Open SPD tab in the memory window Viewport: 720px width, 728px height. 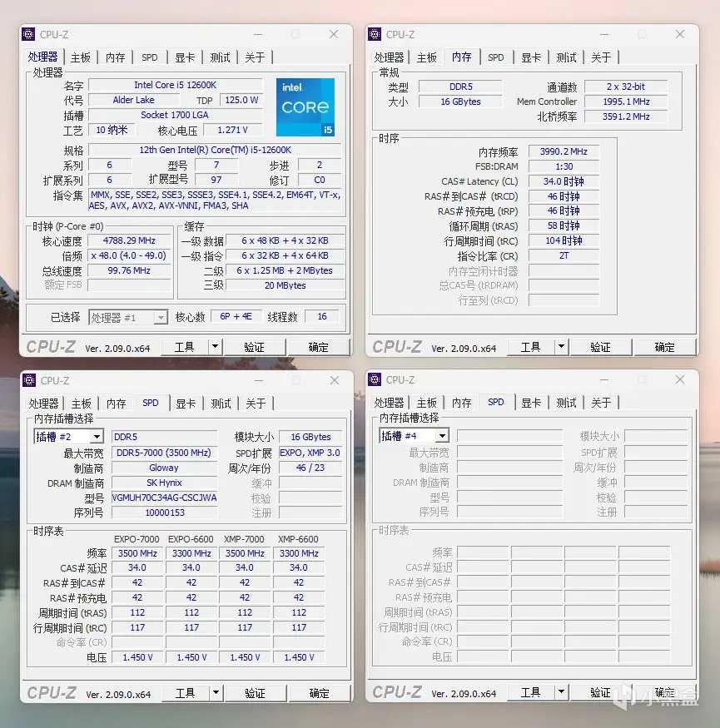tap(495, 57)
